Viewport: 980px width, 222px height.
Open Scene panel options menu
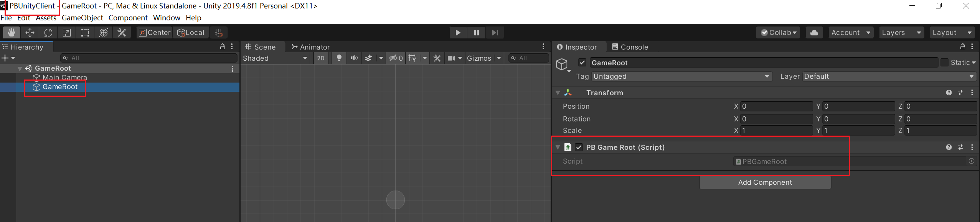(x=544, y=46)
